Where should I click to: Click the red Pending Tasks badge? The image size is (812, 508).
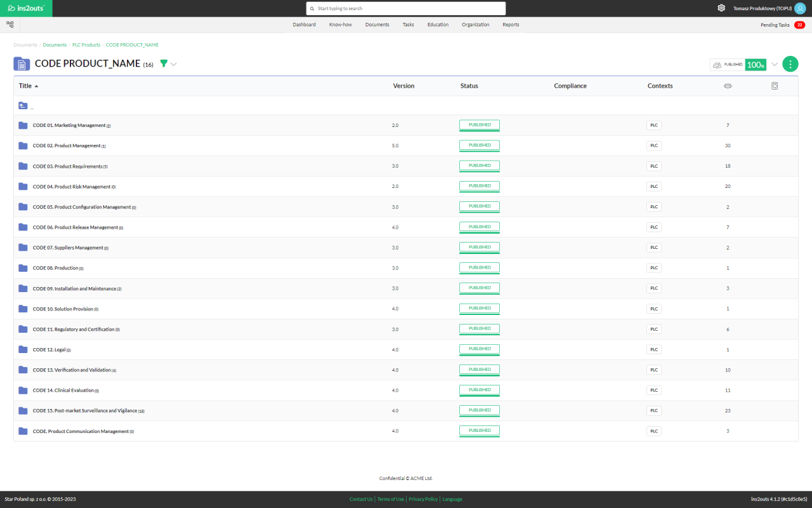(799, 25)
